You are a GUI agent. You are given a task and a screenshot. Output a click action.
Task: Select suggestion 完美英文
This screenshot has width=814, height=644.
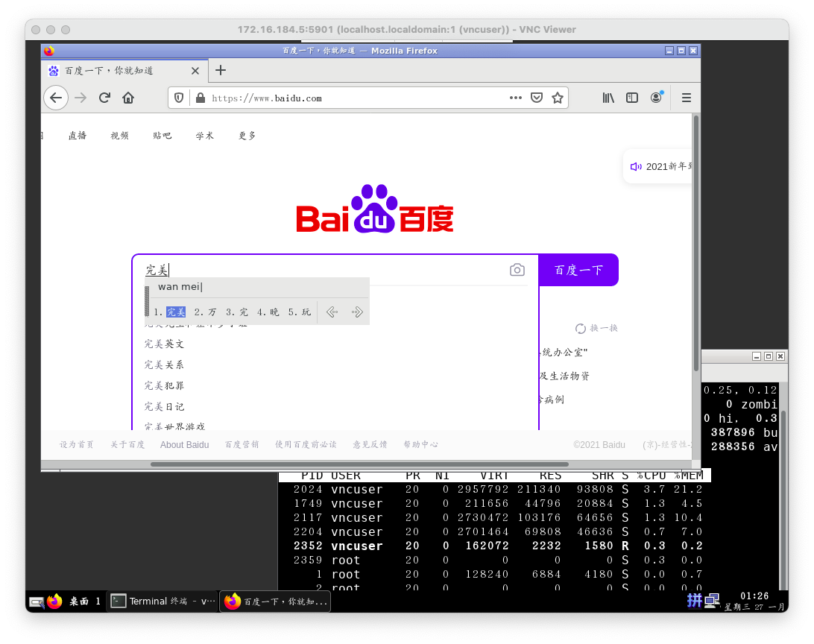pyautogui.click(x=164, y=344)
